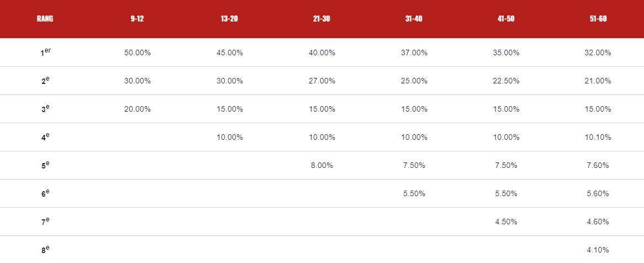The image size is (644, 263).
Task: Click the 32.00% cell in 51-60 column
Action: 598,53
